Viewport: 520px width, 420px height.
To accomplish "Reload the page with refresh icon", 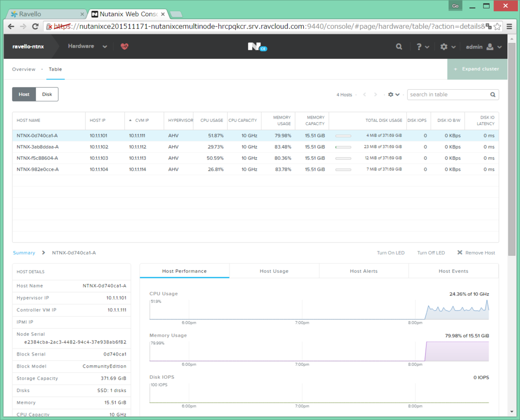I will coord(35,26).
